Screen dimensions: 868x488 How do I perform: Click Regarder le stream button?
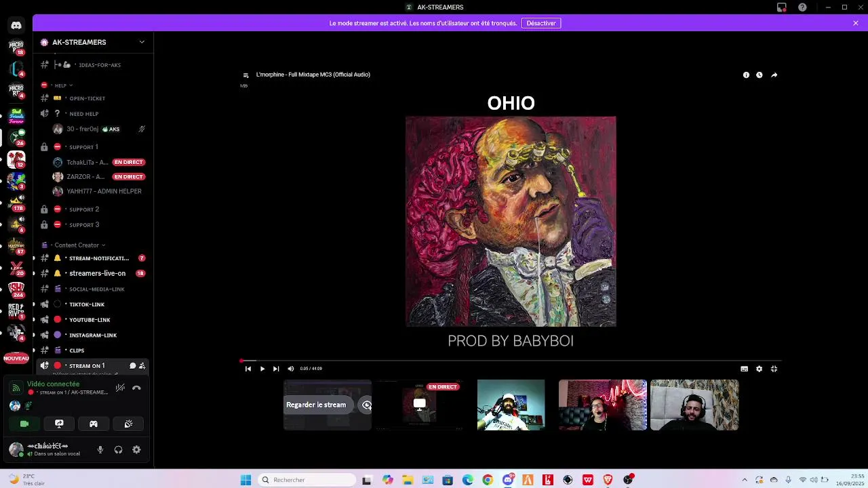pos(316,405)
